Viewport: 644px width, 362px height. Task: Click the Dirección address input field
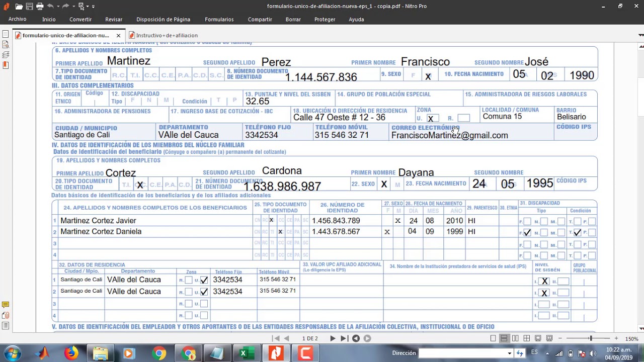(x=462, y=353)
